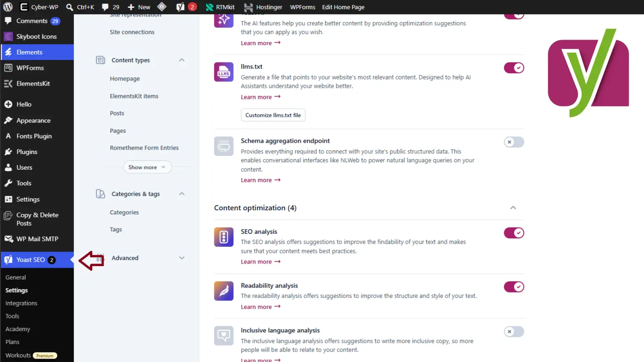Click the Readability analysis feather icon

tap(223, 291)
